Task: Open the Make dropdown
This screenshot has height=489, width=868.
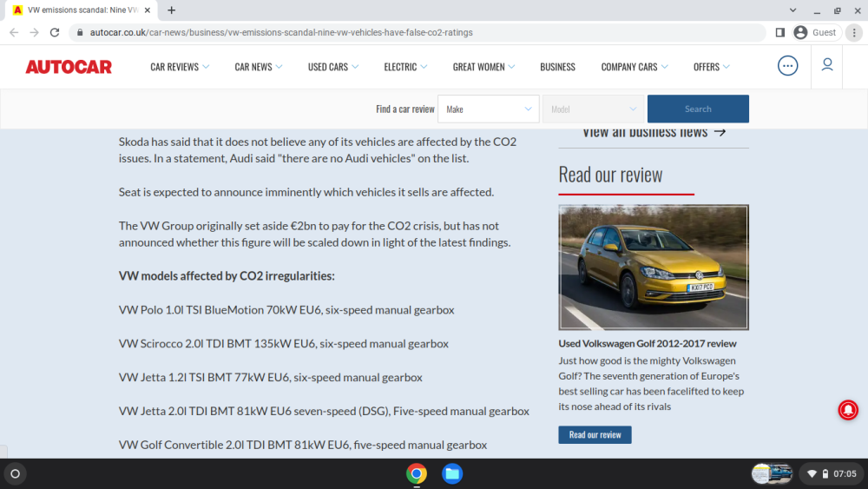Action: [x=488, y=109]
